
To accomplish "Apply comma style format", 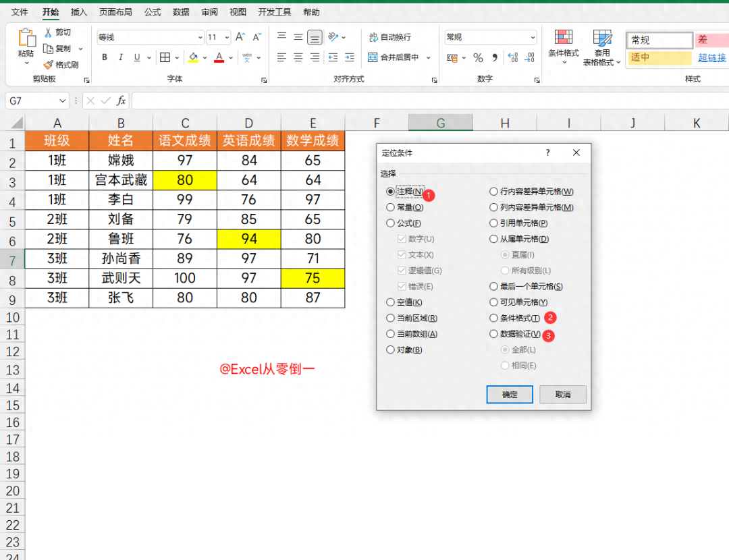I will click(495, 57).
